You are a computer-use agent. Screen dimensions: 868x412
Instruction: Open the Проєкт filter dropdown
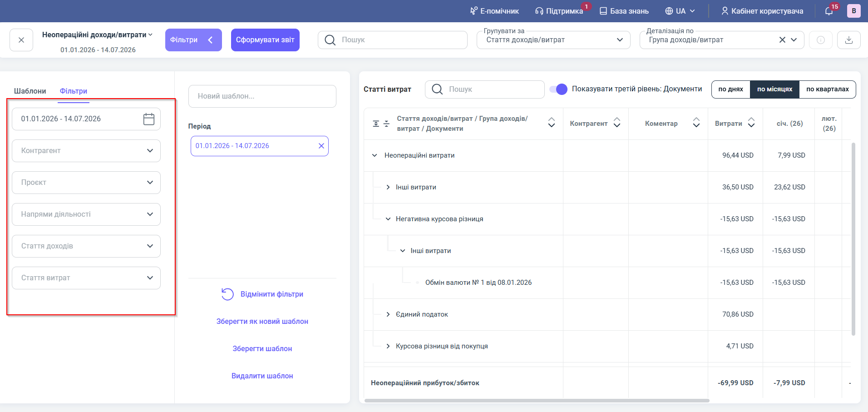point(86,183)
